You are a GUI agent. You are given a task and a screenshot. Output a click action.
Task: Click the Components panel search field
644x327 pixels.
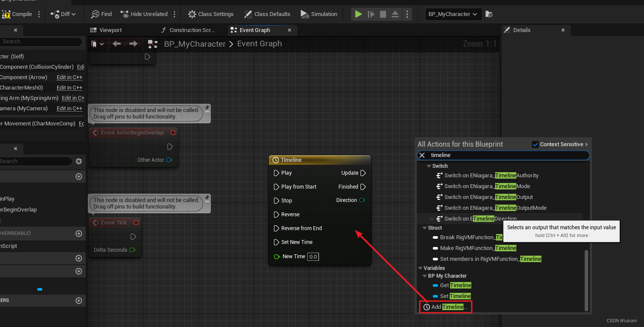click(x=41, y=42)
